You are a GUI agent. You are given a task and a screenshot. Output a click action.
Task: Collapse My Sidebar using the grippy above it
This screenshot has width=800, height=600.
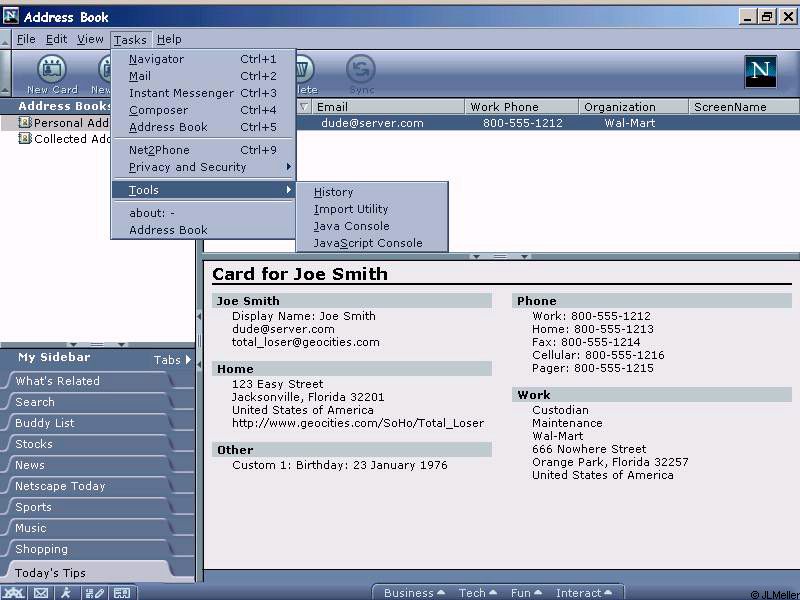click(x=97, y=344)
